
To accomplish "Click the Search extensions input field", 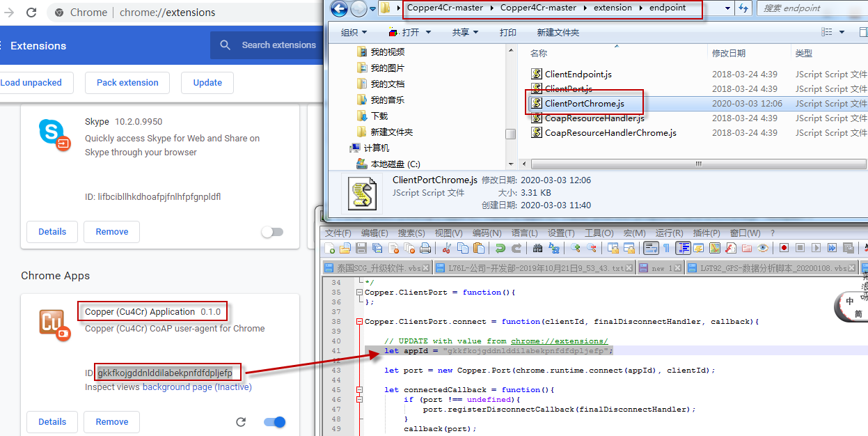I will coord(278,45).
